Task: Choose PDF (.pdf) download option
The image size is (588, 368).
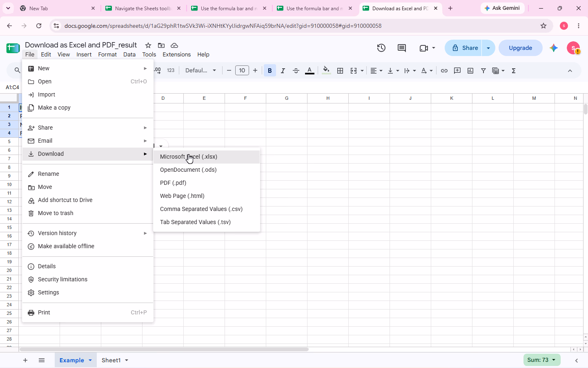Action: coord(207,183)
